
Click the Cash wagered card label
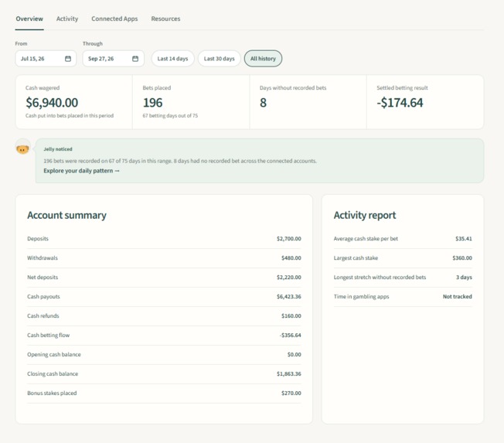[43, 88]
